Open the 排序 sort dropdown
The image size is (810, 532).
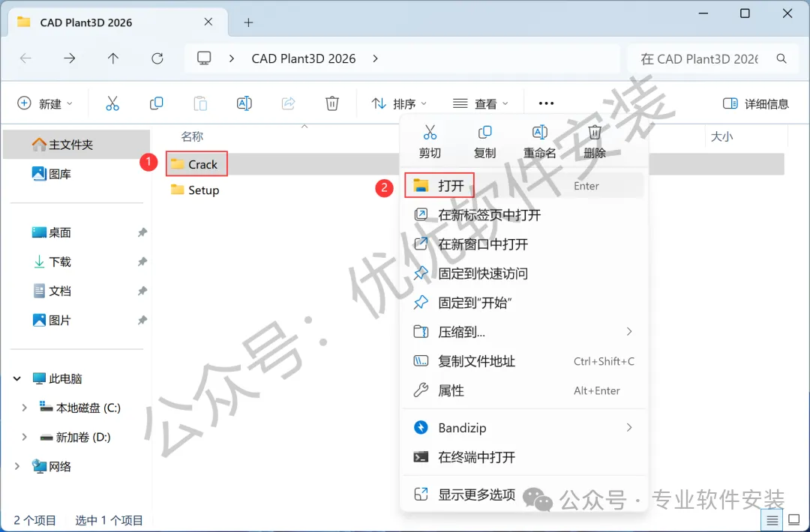pos(399,103)
